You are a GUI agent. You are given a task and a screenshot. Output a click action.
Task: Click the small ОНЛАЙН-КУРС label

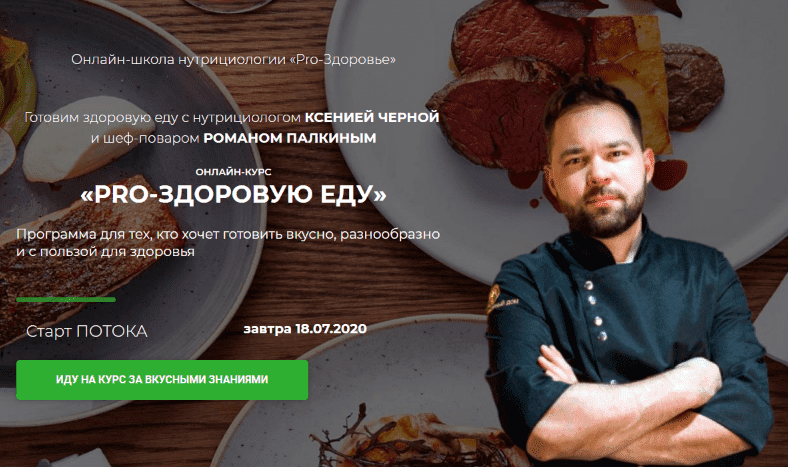pos(233,172)
